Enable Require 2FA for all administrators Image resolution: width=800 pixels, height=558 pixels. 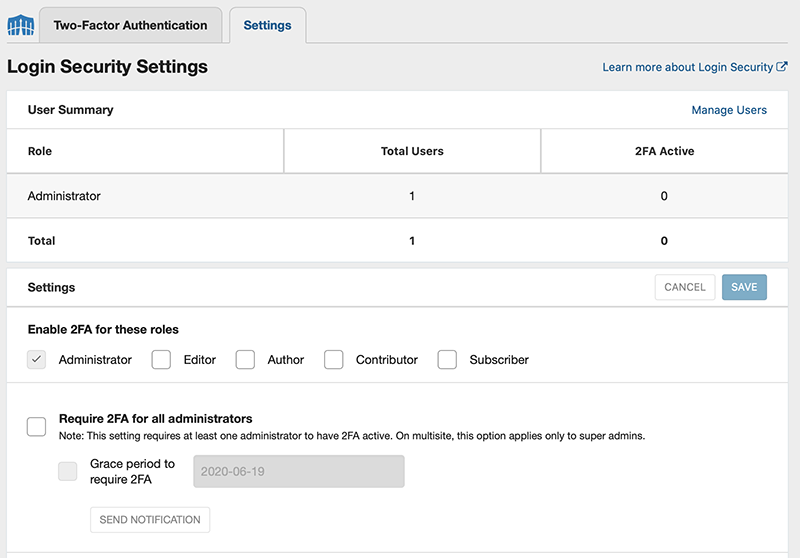pyautogui.click(x=36, y=427)
